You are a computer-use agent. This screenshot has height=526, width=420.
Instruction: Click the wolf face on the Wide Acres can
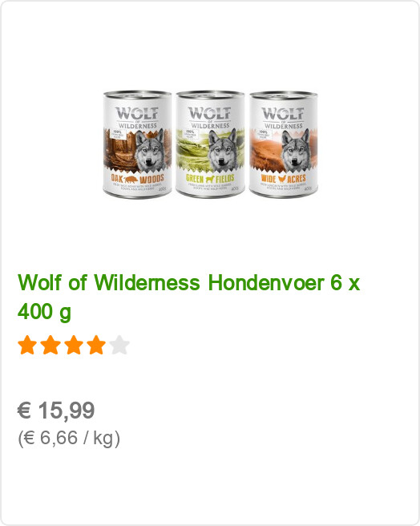[296, 150]
